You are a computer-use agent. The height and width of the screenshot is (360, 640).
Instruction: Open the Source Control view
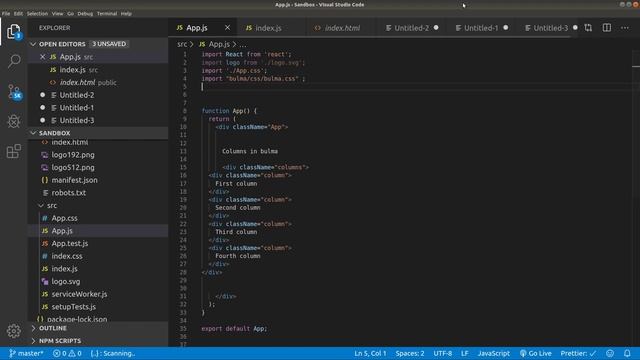coord(14,91)
